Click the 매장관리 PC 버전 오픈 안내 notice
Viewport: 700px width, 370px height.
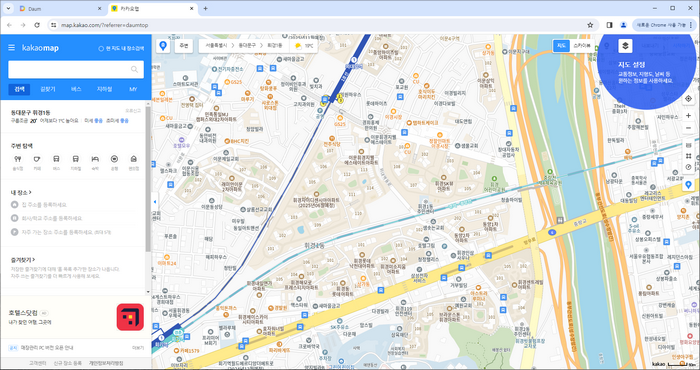(x=47, y=348)
